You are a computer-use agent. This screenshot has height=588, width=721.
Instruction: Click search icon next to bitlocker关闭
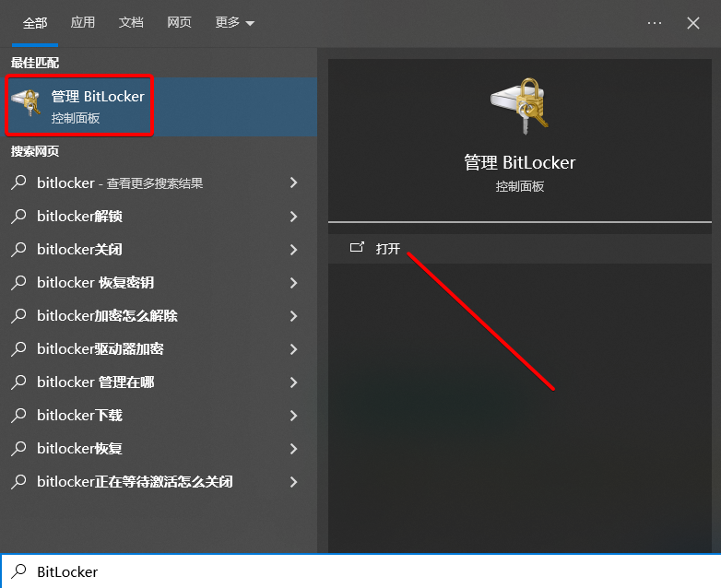coord(18,249)
